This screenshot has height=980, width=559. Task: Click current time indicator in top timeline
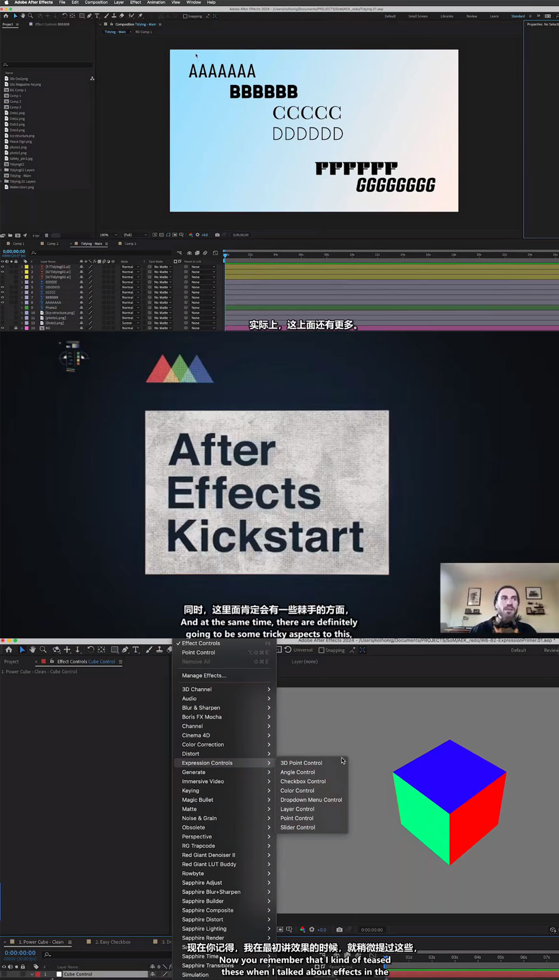225,255
